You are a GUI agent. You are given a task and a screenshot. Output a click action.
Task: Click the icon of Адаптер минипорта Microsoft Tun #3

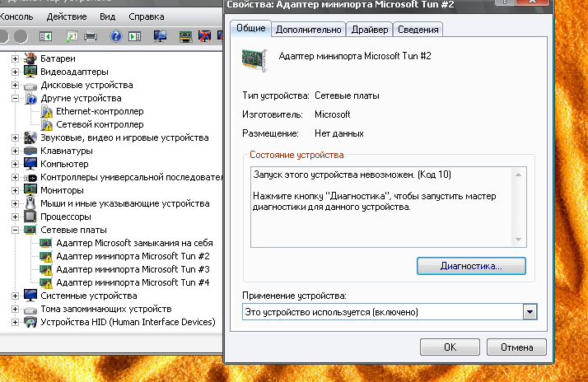(x=46, y=269)
